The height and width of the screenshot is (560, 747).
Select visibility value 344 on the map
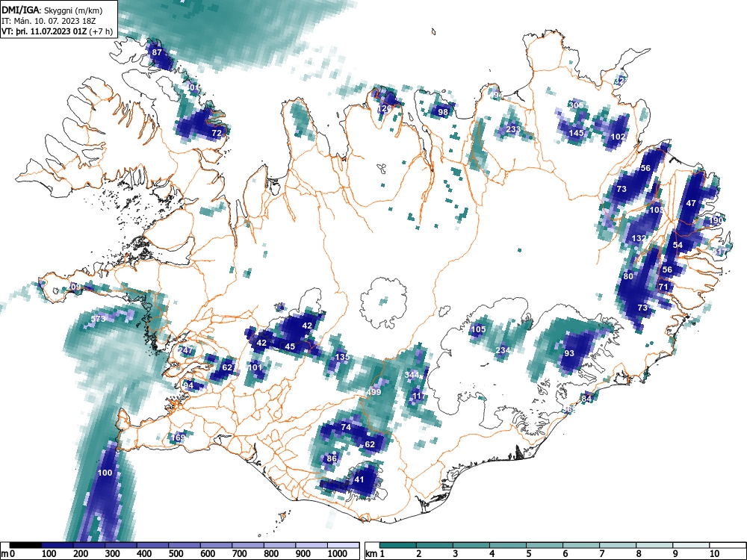click(412, 375)
